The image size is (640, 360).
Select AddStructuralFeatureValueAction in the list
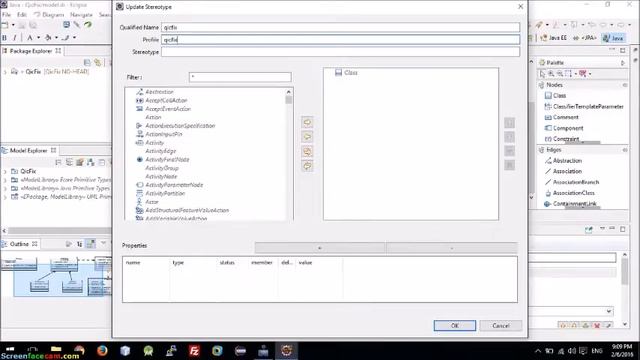coord(187,210)
